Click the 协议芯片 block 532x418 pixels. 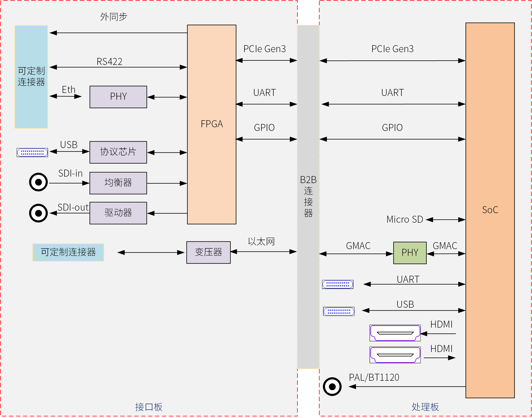click(x=118, y=152)
